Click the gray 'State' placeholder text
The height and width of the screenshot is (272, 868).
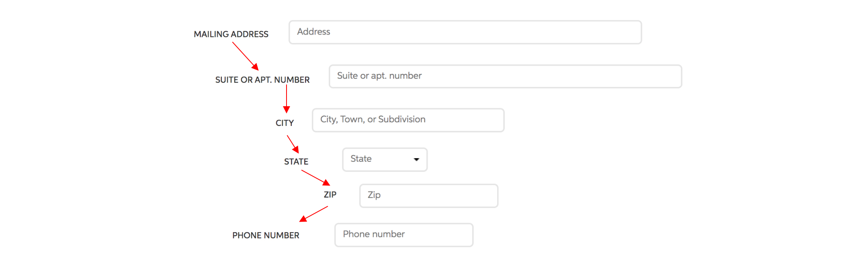[x=361, y=159]
